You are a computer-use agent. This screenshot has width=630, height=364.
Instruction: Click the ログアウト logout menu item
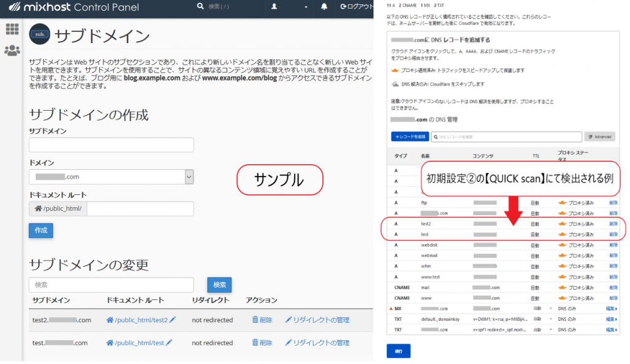click(x=357, y=7)
